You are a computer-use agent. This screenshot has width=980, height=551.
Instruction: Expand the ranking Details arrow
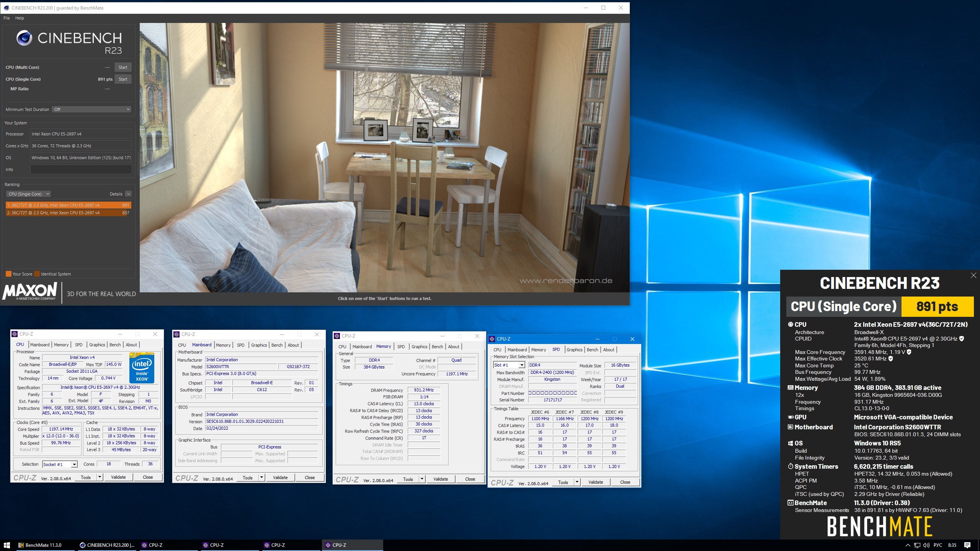pyautogui.click(x=128, y=194)
